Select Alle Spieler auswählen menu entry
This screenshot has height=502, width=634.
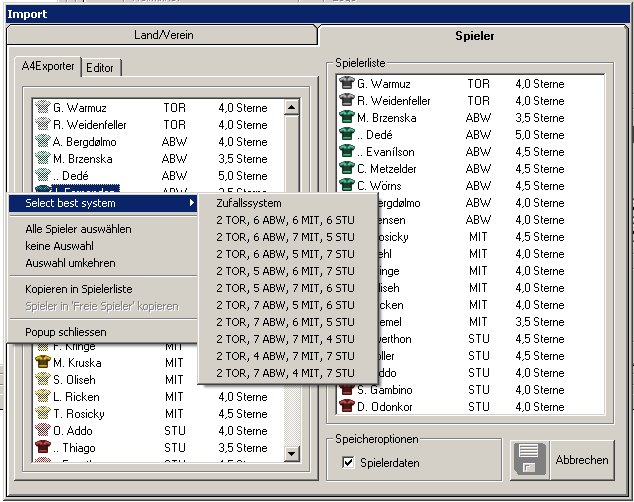[x=78, y=229]
